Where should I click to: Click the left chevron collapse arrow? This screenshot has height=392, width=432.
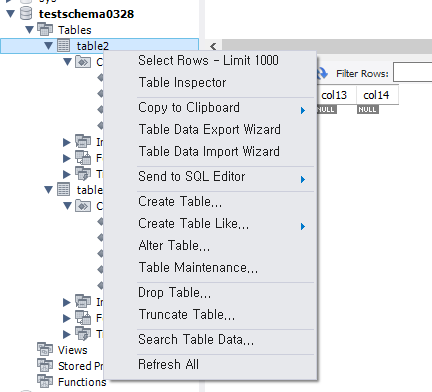[213, 46]
